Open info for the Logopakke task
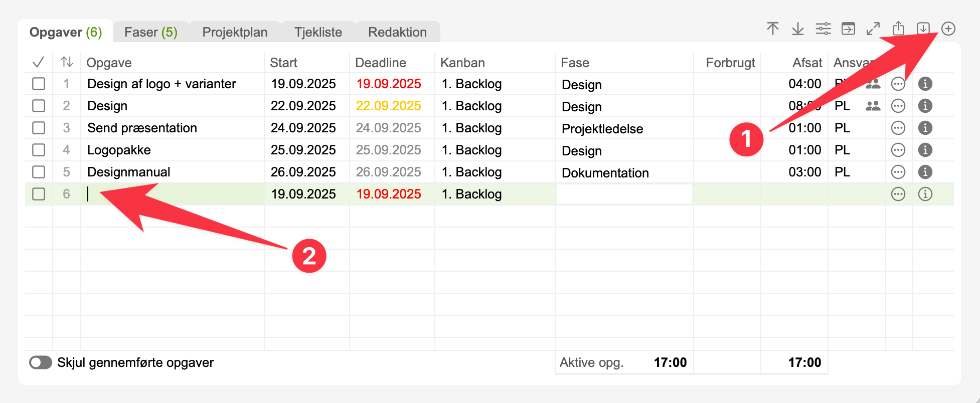980x403 pixels. tap(925, 150)
